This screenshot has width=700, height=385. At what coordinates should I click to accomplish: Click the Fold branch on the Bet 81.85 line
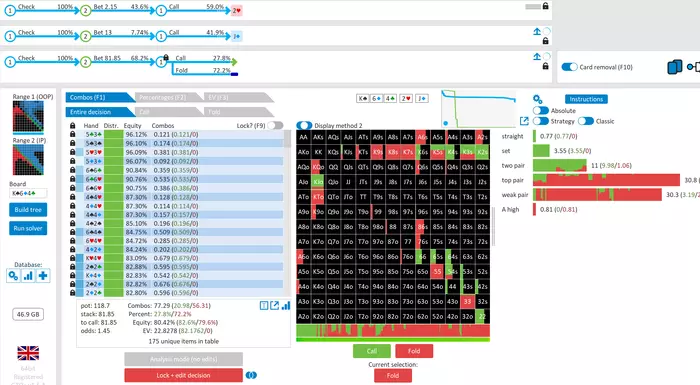click(203, 71)
